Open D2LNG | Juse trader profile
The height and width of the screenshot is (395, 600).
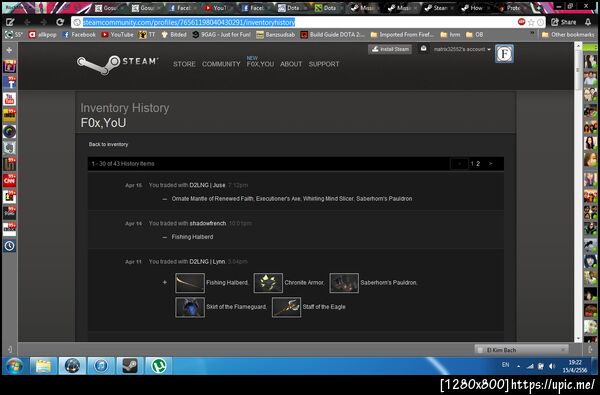207,185
